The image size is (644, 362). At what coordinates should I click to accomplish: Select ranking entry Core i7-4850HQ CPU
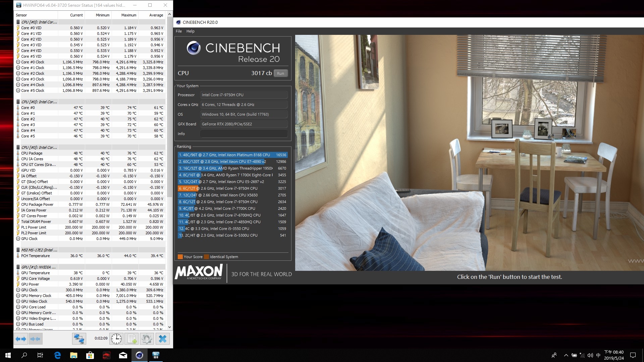click(232, 222)
